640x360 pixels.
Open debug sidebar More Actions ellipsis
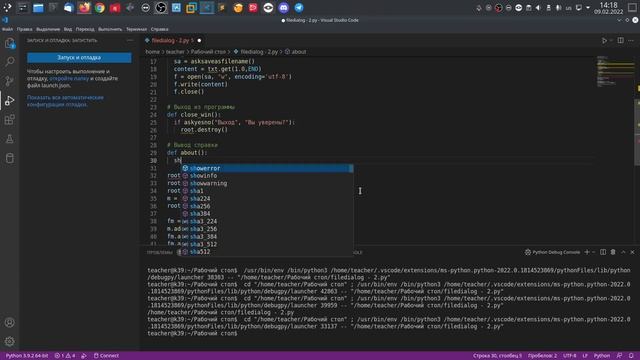coord(130,40)
